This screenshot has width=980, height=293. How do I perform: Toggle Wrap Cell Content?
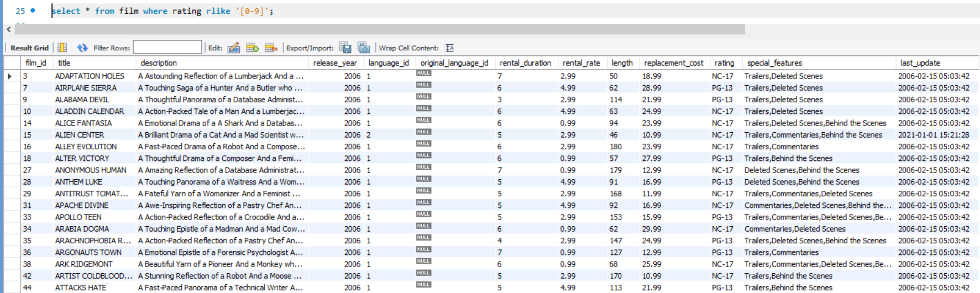(450, 48)
